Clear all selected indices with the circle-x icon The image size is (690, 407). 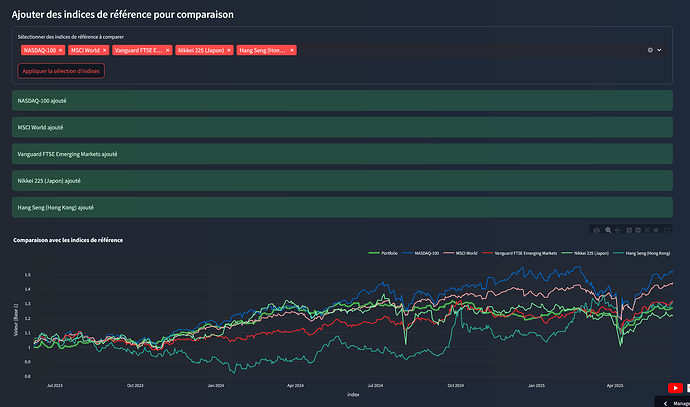click(x=650, y=50)
